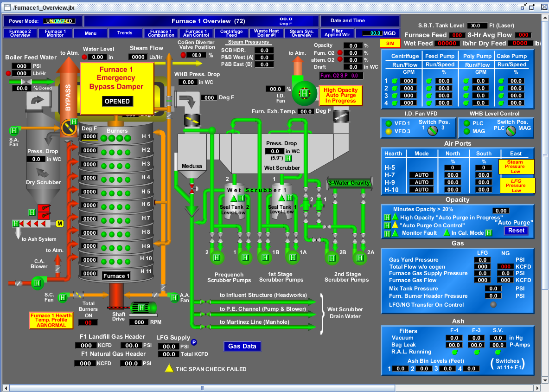
Task: Click the Gas Data button
Action: [242, 346]
